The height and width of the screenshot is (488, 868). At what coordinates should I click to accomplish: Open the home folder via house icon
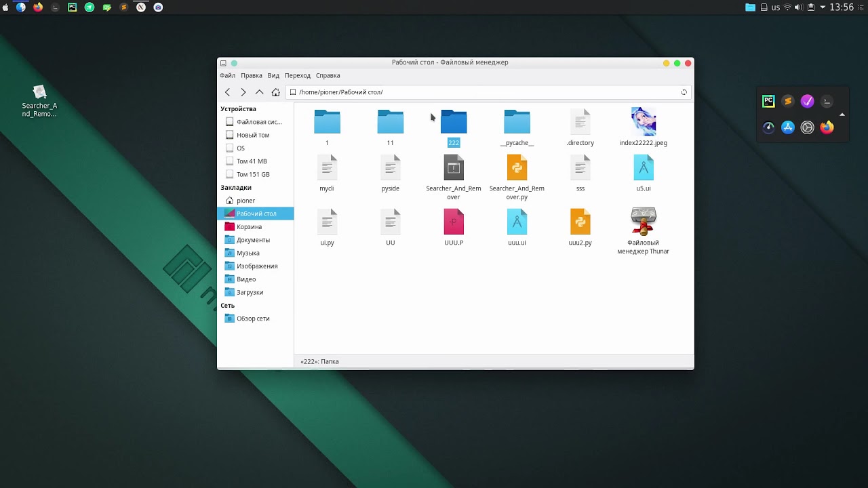pos(275,92)
